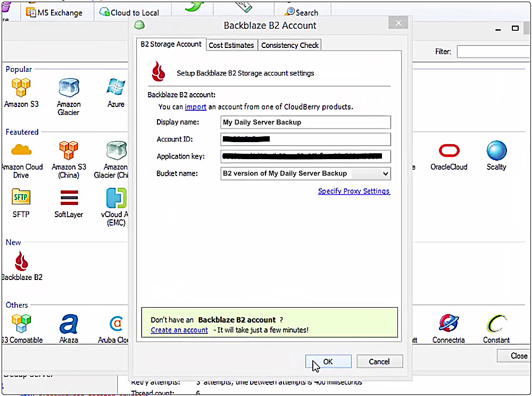This screenshot has height=396, width=532.
Task: Follow the import account link
Action: coord(195,107)
